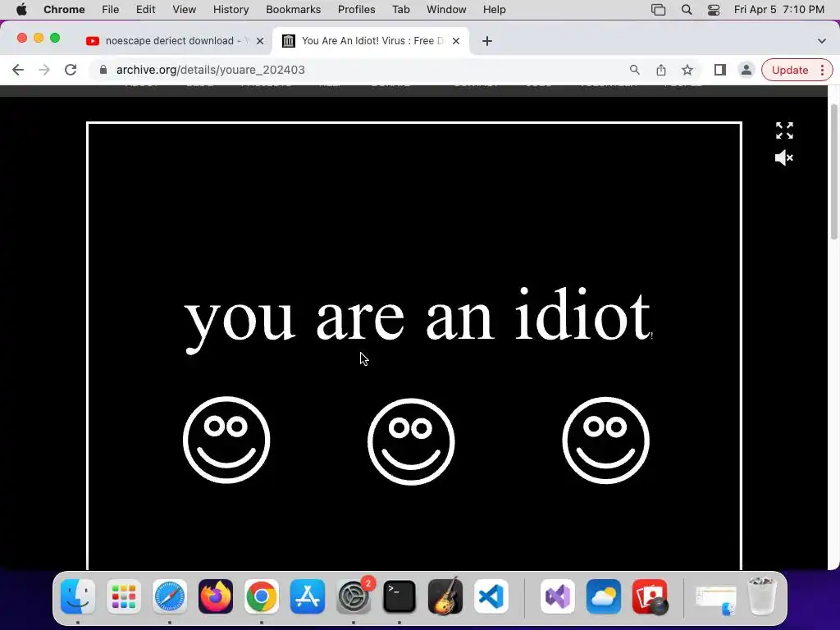The height and width of the screenshot is (630, 840).
Task: Close the You Are An Idiot tab
Action: 456,41
